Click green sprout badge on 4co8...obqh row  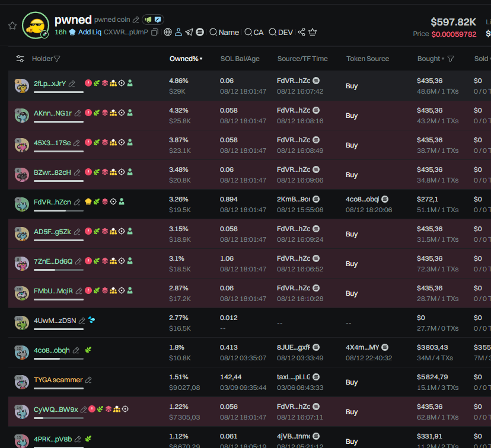tap(88, 350)
